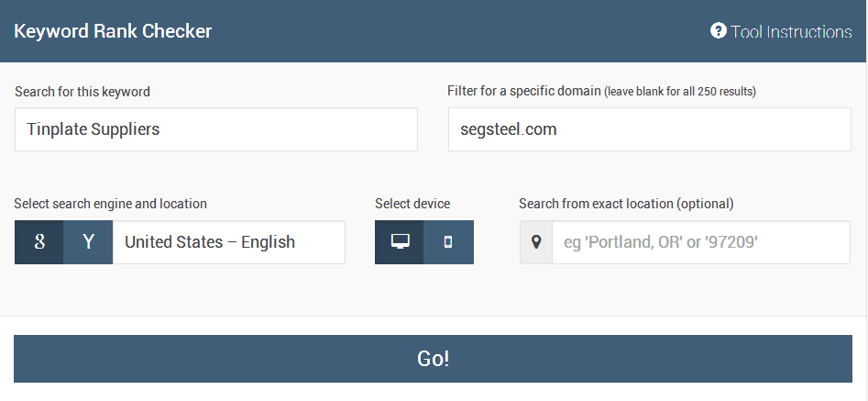Image resolution: width=868 pixels, height=401 pixels.
Task: Choose the desktop device icon
Action: (x=400, y=242)
